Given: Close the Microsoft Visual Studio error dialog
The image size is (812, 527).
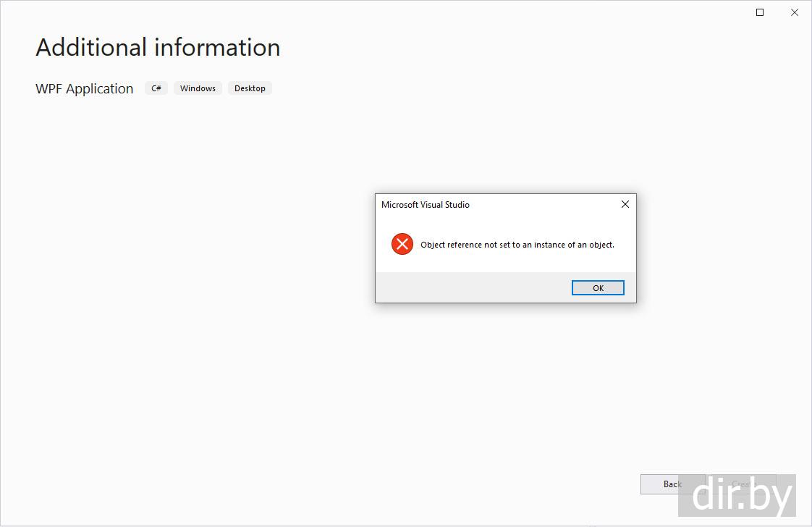Looking at the screenshot, I should tap(625, 204).
